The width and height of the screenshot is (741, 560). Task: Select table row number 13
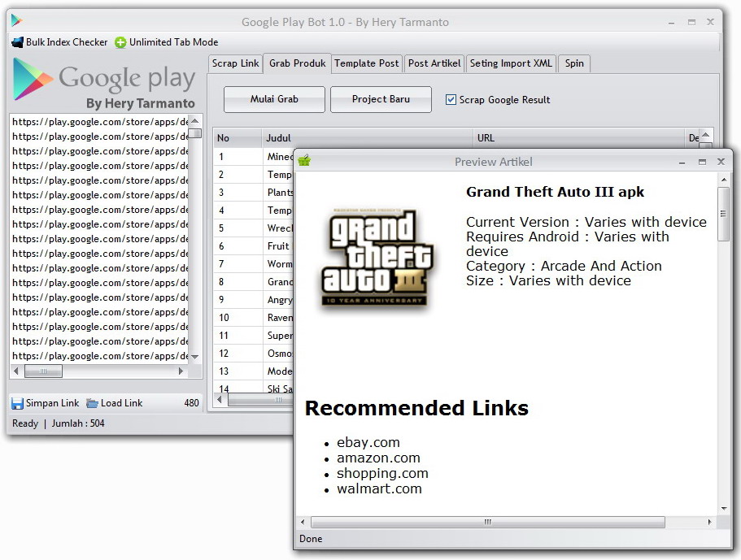click(x=253, y=371)
